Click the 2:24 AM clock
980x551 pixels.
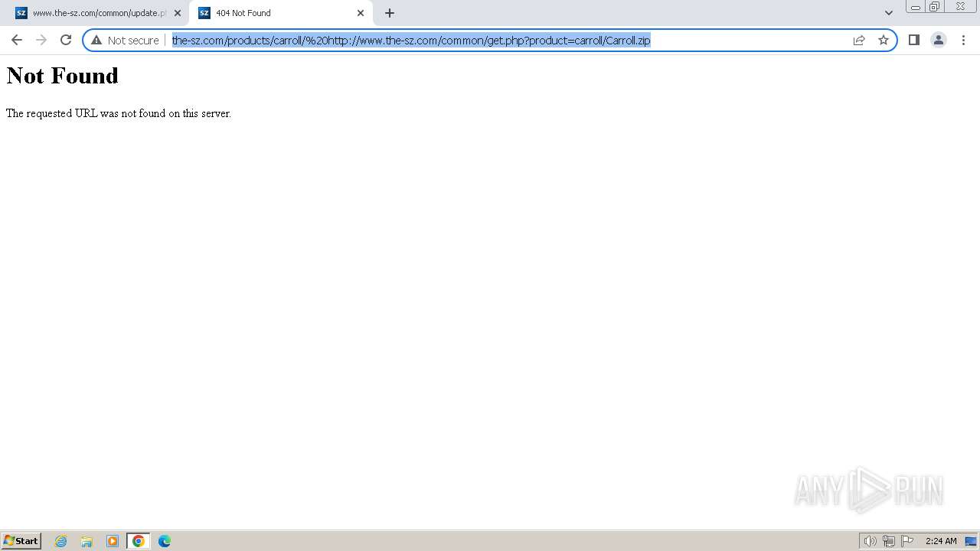[x=941, y=541]
